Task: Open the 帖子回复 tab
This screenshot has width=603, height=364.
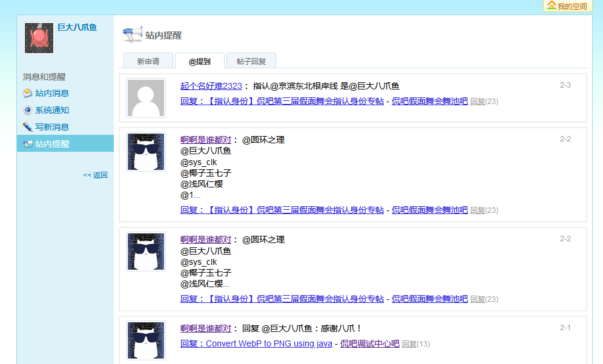Action: tap(251, 61)
